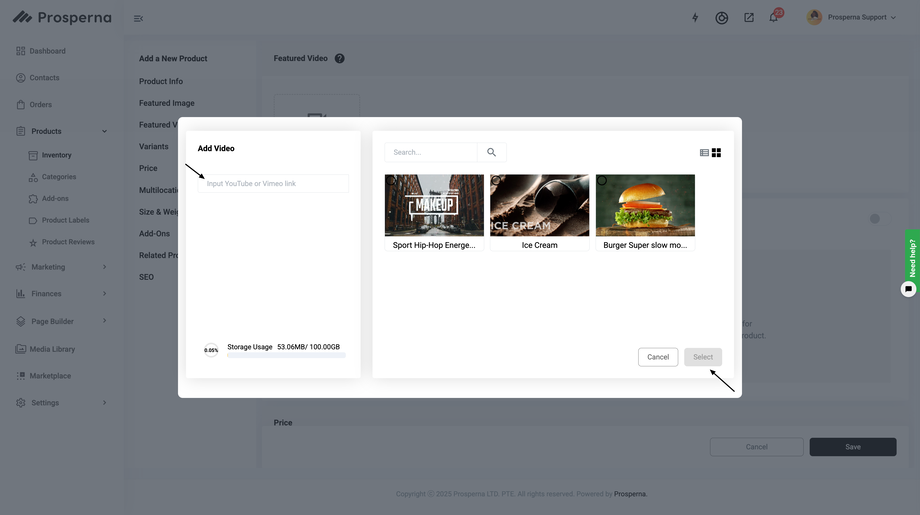Click the Featured Video help question icon
This screenshot has height=515, width=920.
pyautogui.click(x=339, y=58)
